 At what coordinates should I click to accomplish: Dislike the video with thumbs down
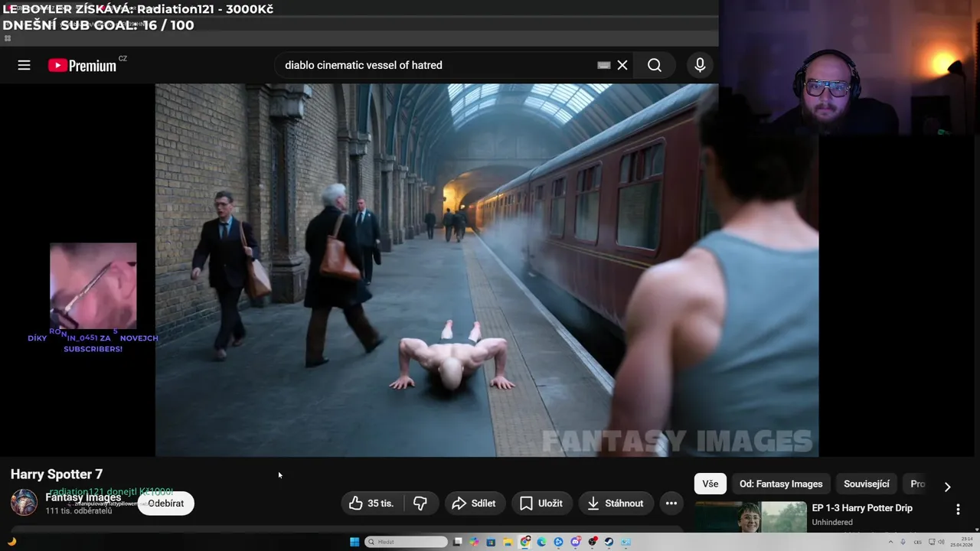coord(421,503)
